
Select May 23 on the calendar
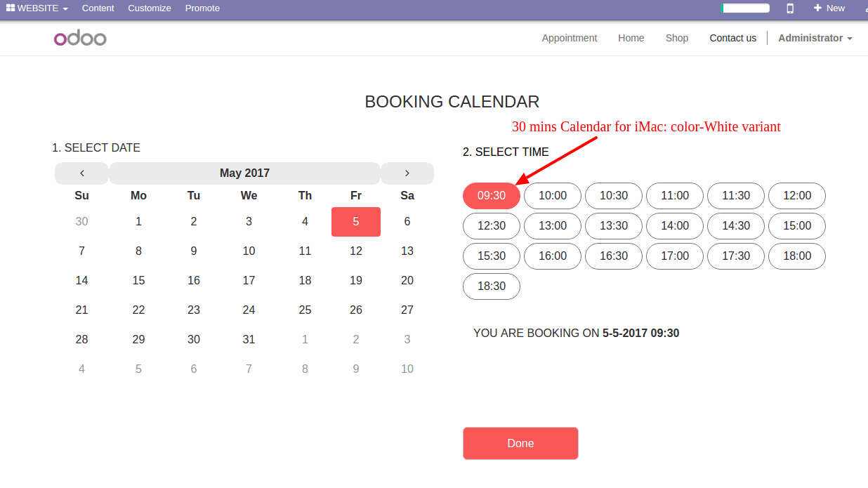(194, 310)
